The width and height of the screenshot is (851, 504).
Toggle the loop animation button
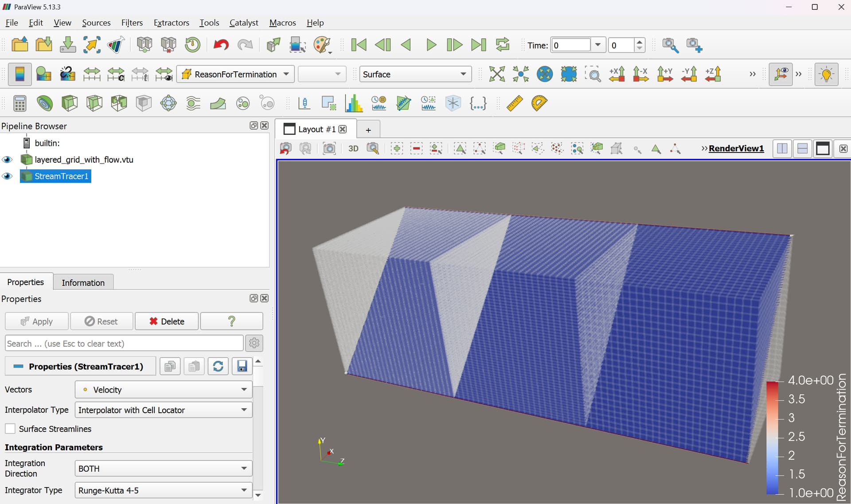(503, 45)
